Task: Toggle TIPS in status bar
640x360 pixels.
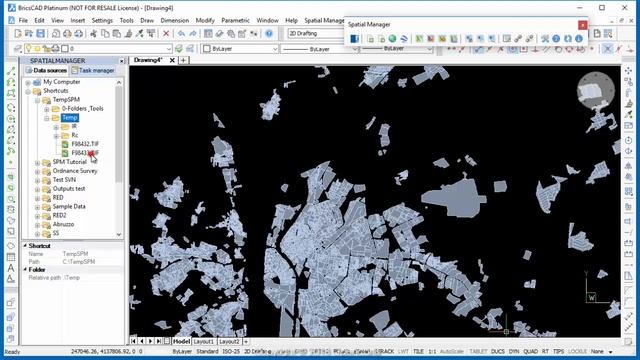Action: [558, 351]
